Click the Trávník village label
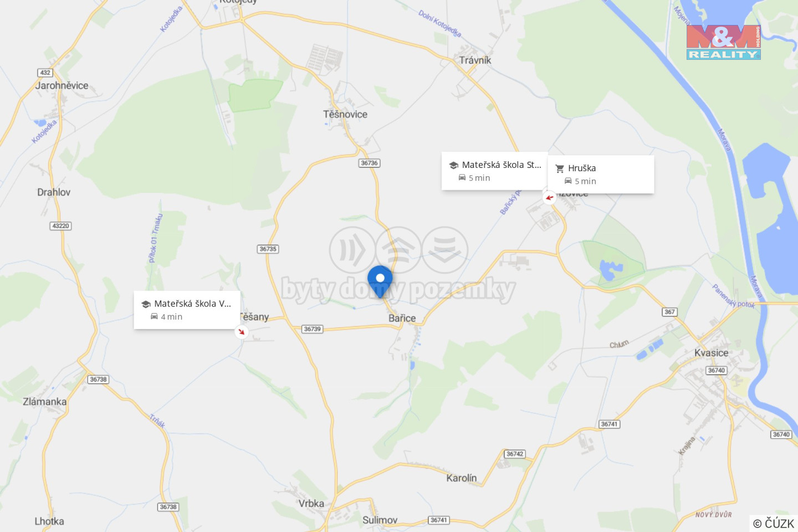 pyautogui.click(x=475, y=60)
